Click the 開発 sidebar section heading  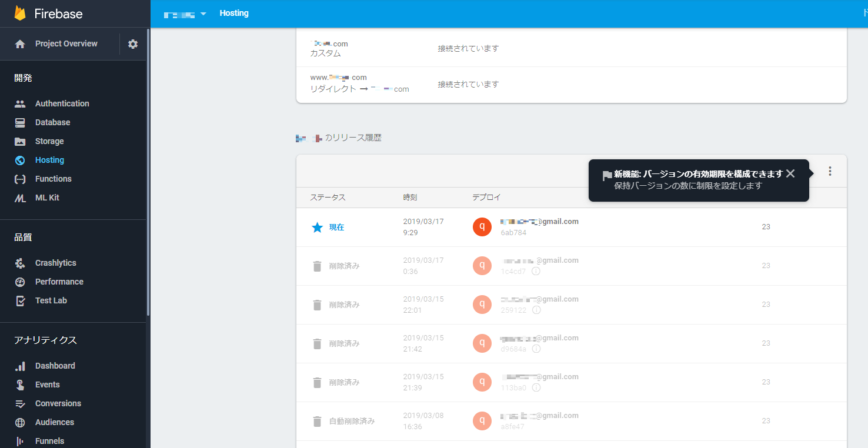23,78
